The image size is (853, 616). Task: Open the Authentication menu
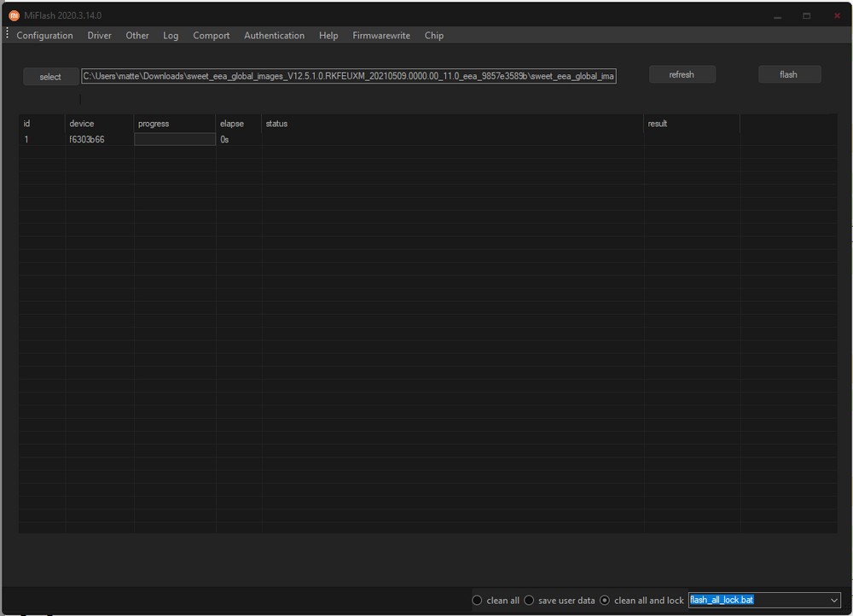pyautogui.click(x=274, y=36)
